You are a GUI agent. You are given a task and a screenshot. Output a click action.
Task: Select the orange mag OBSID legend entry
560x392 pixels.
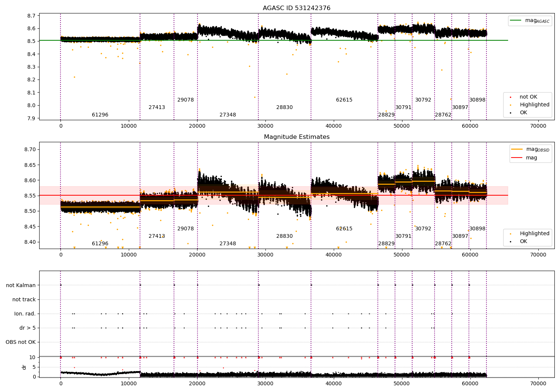[530, 149]
